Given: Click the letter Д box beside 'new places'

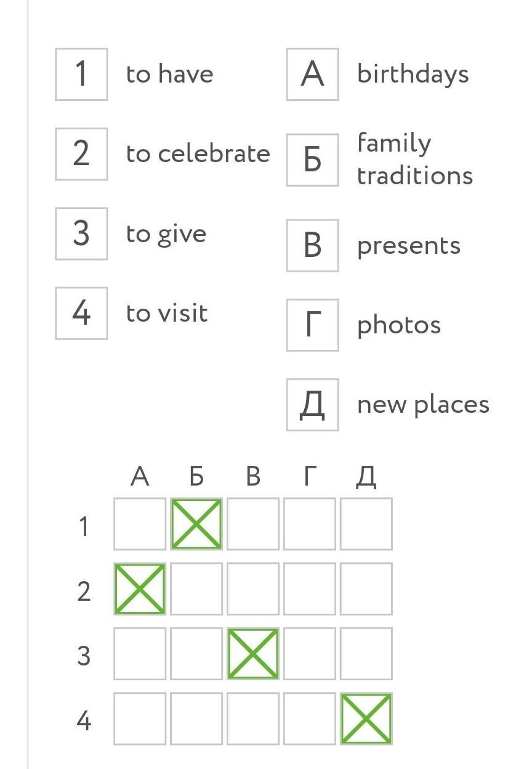Looking at the screenshot, I should pyautogui.click(x=312, y=404).
